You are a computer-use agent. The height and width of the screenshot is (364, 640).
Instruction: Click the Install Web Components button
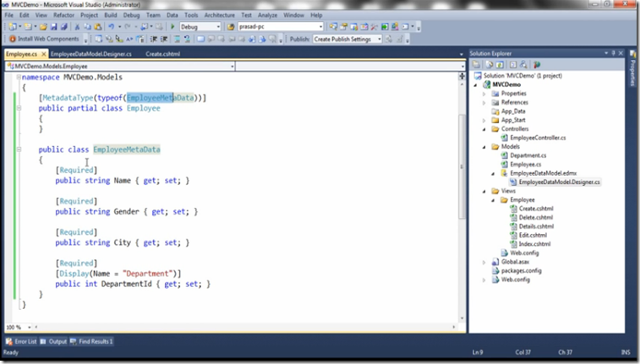click(x=44, y=39)
